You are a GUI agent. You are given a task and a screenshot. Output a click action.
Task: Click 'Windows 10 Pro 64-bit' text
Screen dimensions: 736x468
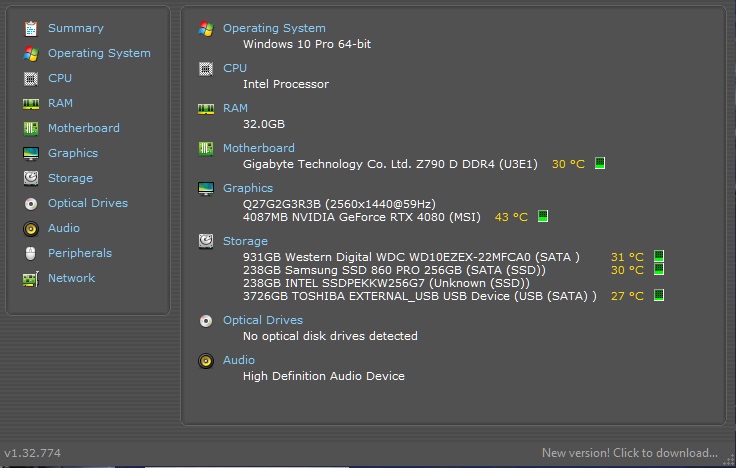point(307,44)
